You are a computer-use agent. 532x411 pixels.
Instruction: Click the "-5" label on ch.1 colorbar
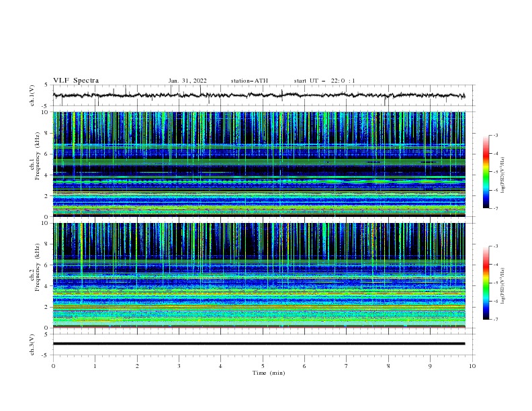coord(496,172)
